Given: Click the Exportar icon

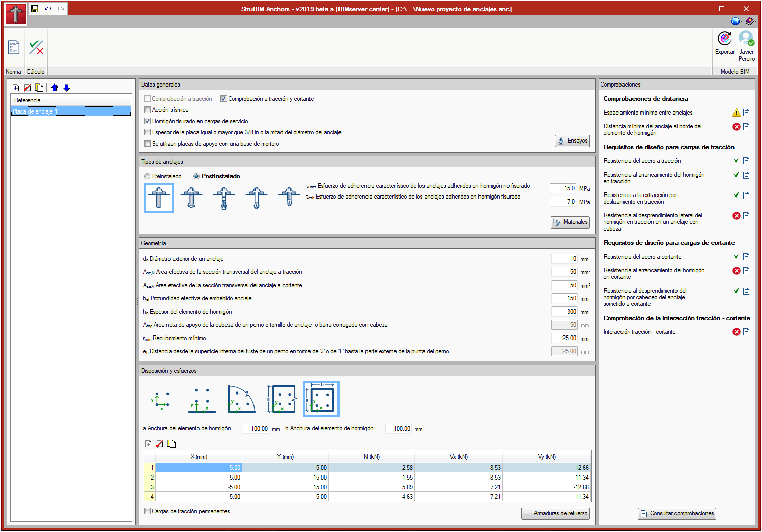Looking at the screenshot, I should pos(725,39).
